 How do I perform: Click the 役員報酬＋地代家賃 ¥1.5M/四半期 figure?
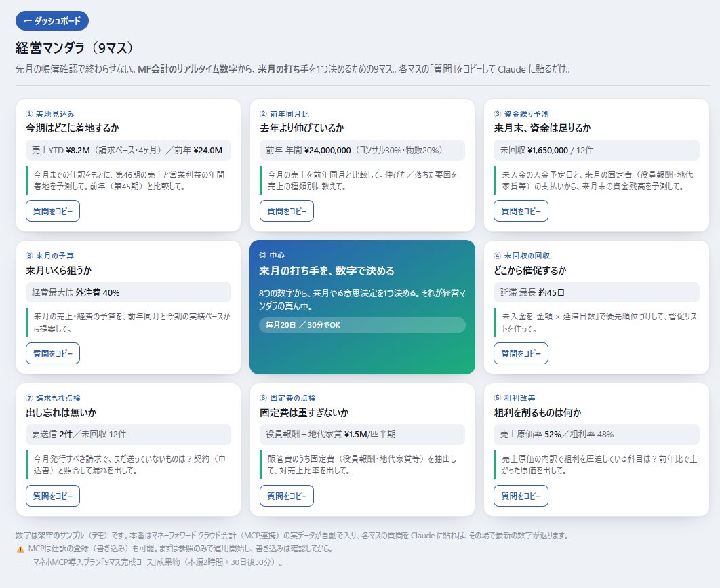coord(362,435)
